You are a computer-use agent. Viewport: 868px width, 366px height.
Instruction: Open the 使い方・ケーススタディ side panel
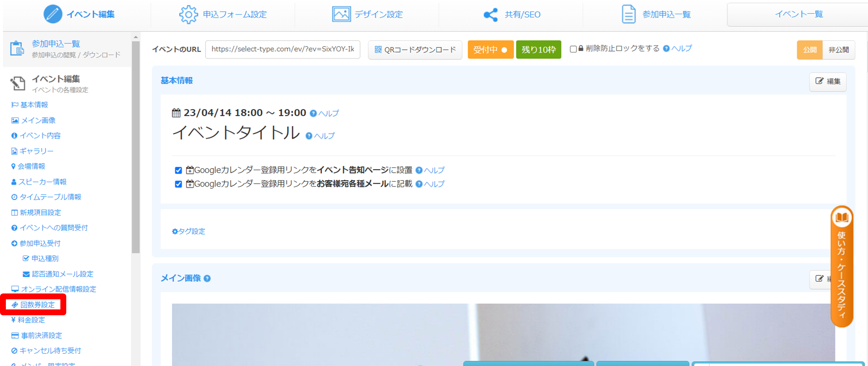coord(841,266)
